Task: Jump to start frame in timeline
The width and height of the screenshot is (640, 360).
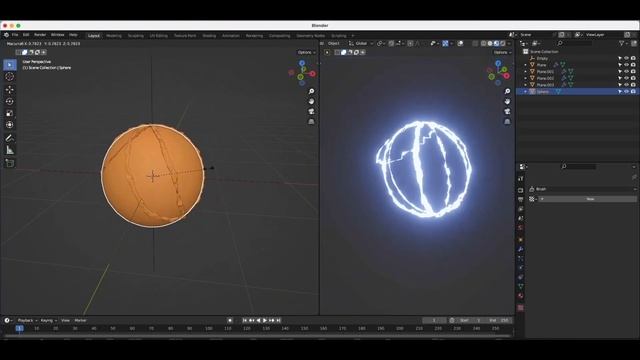Action: tap(245, 320)
